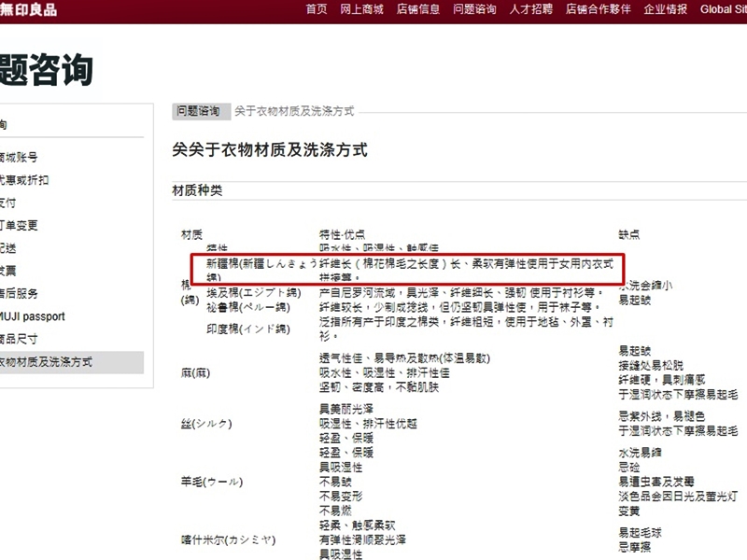Click text 接缝处易松脱
The image size is (747, 560).
(x=651, y=365)
